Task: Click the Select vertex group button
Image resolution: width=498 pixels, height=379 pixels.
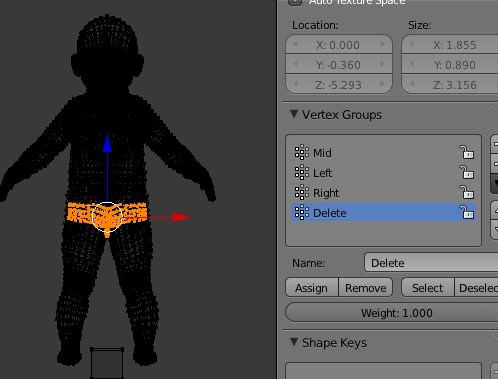Action: point(428,288)
